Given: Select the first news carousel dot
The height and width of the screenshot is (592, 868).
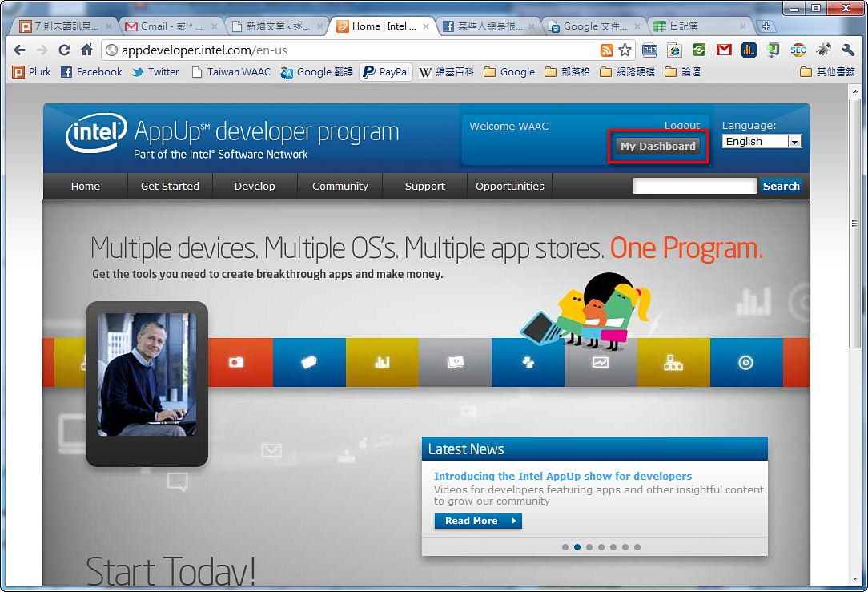Looking at the screenshot, I should pyautogui.click(x=565, y=547).
